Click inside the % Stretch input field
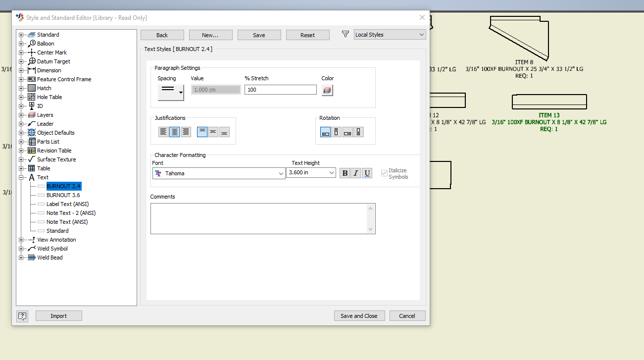The image size is (644, 360). tap(280, 90)
